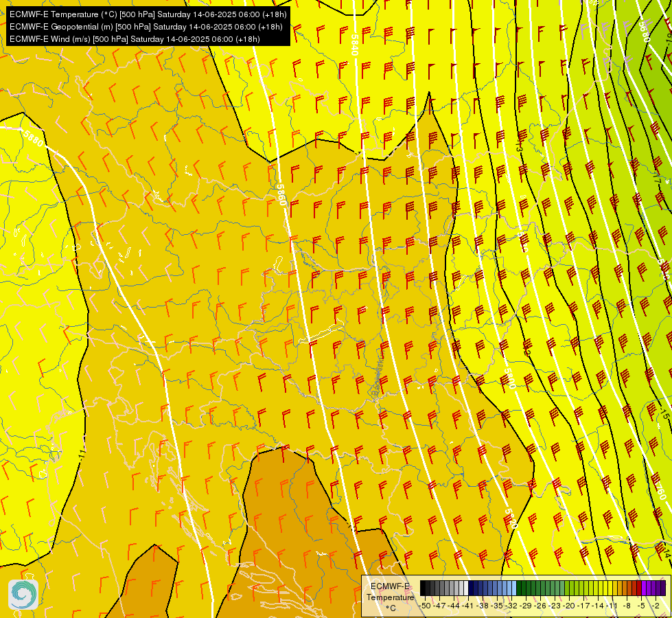Click the dark purple swatch at the legend's right end
Viewport: 672px width, 618px height.
click(x=663, y=588)
